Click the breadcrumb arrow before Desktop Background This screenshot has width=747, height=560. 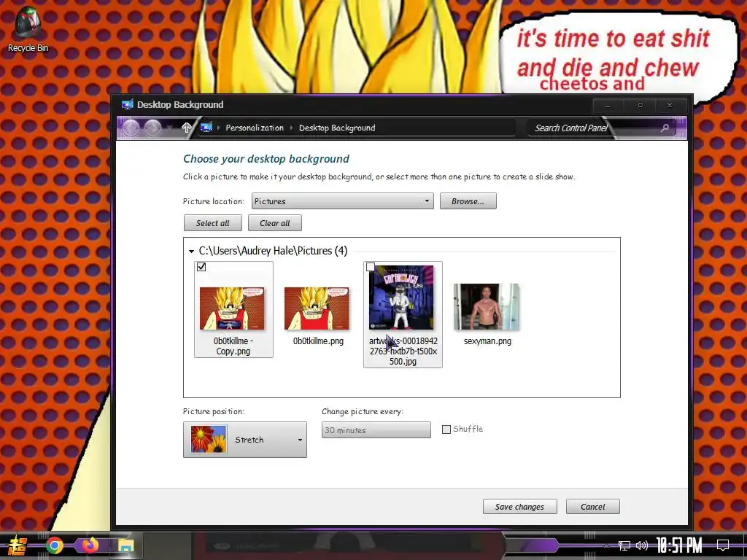pyautogui.click(x=291, y=128)
